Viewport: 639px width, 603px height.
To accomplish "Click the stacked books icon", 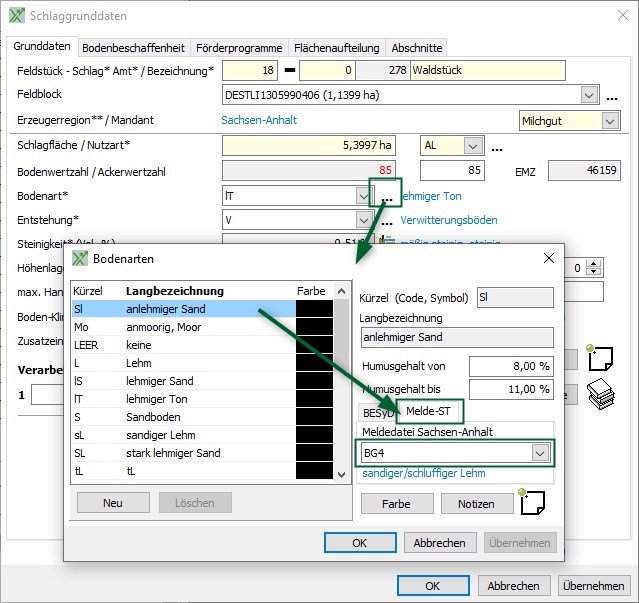I will [x=600, y=392].
